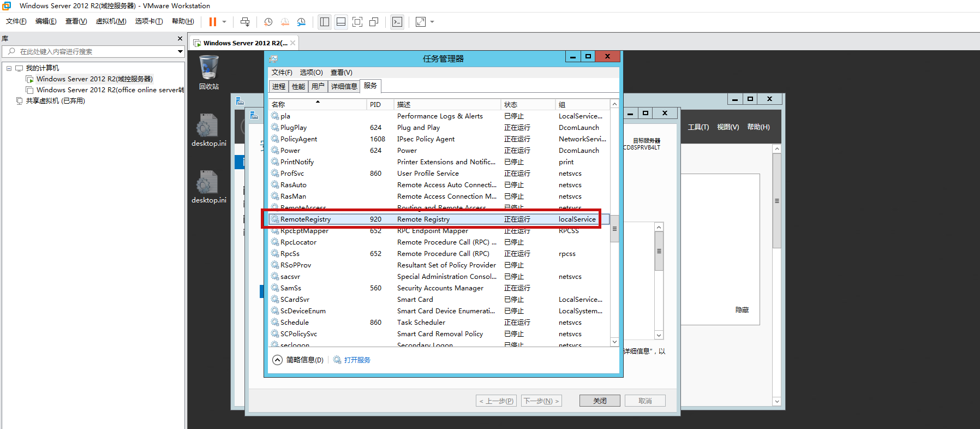Image resolution: width=980 pixels, height=429 pixels.
Task: Click the 隐藏 link in background window
Action: point(742,310)
